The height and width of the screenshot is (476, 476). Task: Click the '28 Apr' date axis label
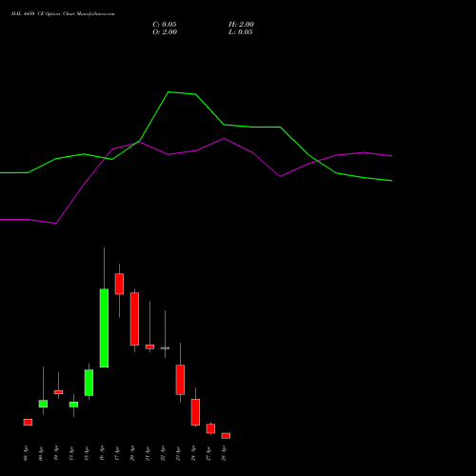[x=224, y=453]
